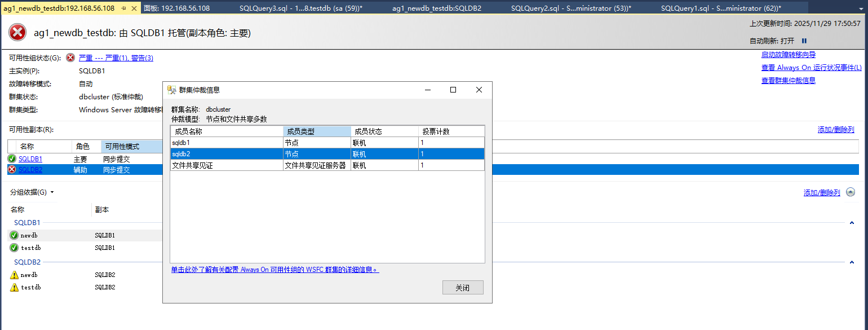Open 查看 Always On 运行状况事件 link
The height and width of the screenshot is (330, 868).
[812, 68]
